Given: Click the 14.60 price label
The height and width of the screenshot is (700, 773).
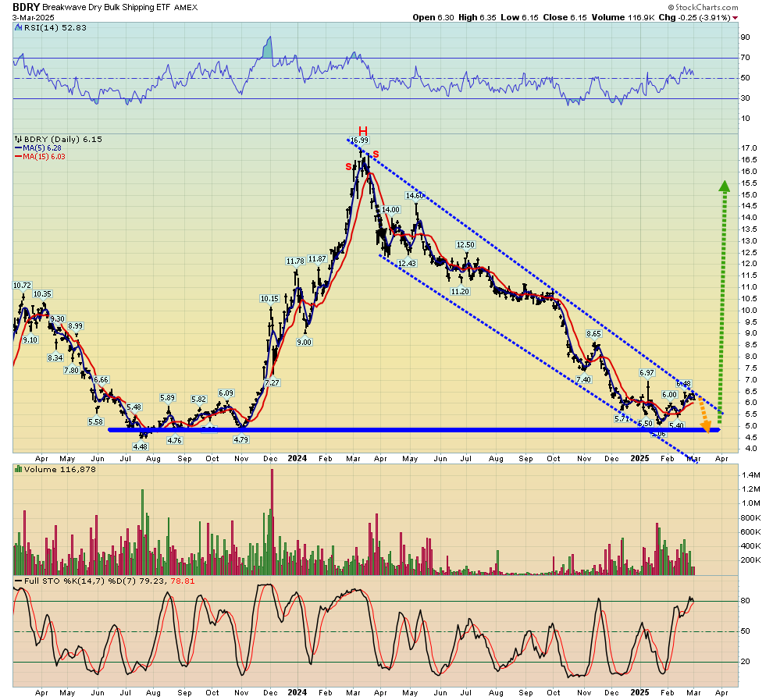Looking at the screenshot, I should pos(414,195).
